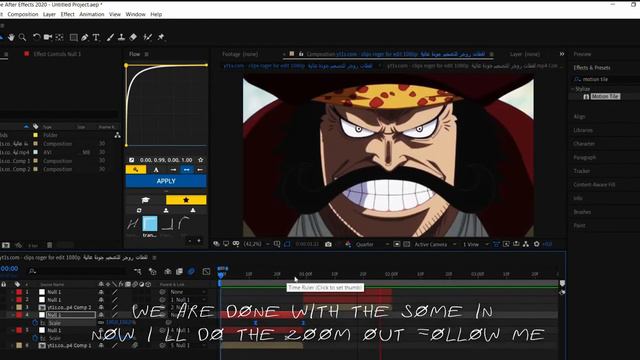Open the Effect menu
The width and height of the screenshot is (640, 360).
click(x=68, y=14)
